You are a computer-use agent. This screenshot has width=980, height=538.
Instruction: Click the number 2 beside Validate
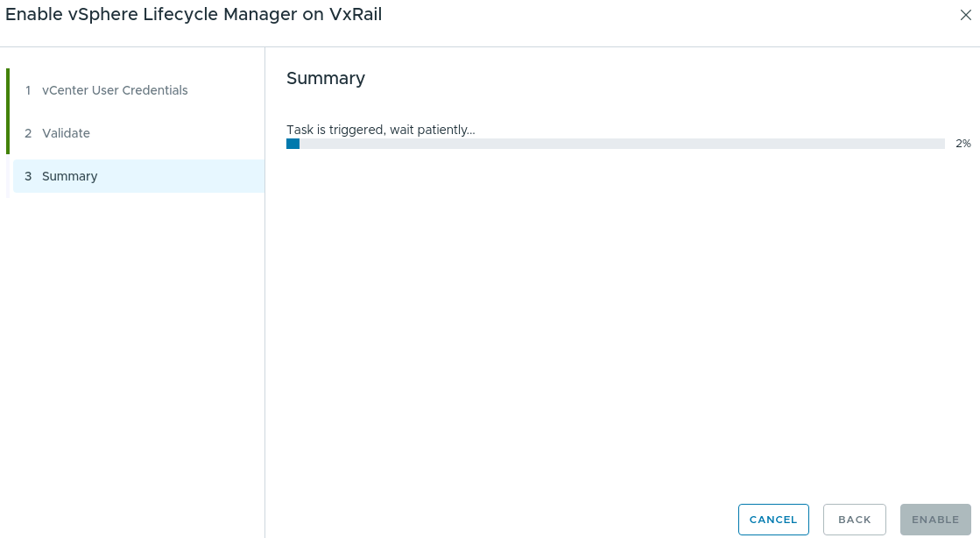coord(28,133)
